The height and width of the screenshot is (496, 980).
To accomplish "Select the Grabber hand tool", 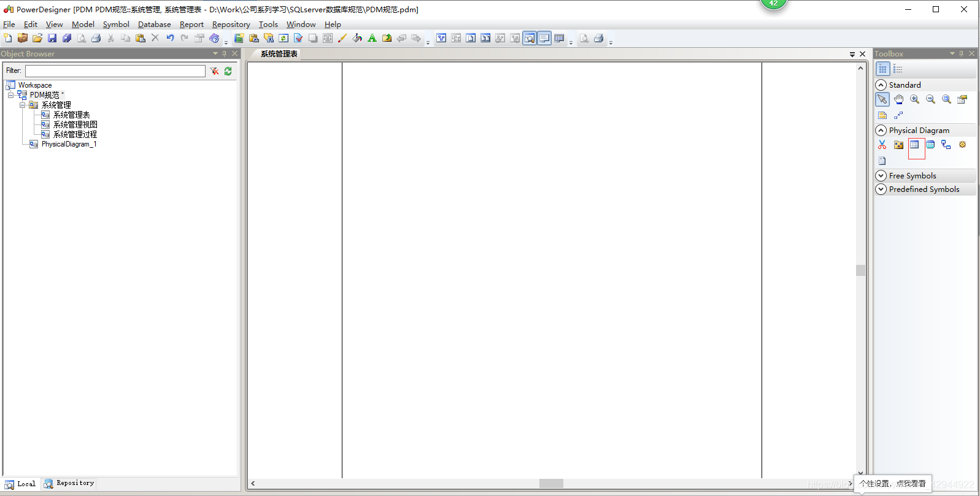I will (898, 99).
